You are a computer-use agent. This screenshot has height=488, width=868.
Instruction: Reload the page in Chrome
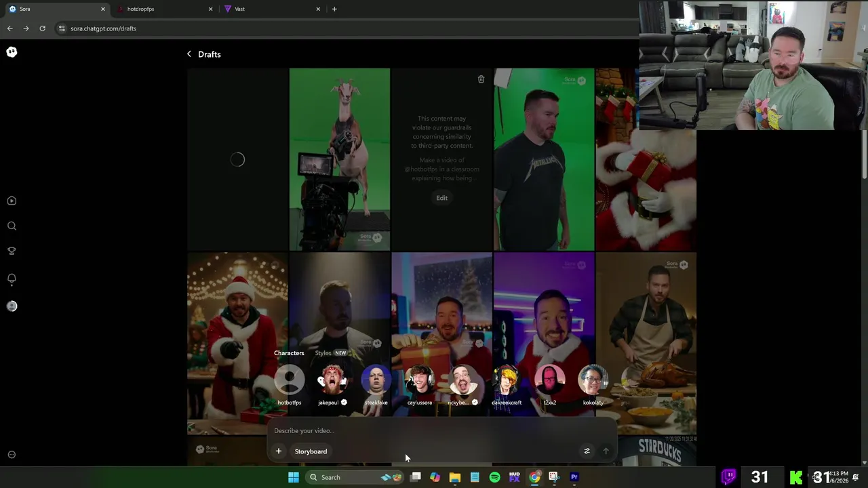coord(42,28)
